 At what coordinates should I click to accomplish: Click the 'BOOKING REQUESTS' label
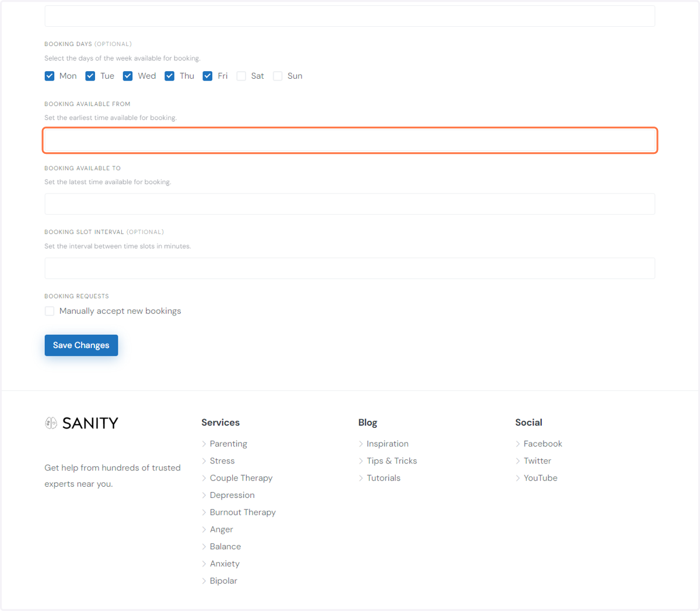76,296
